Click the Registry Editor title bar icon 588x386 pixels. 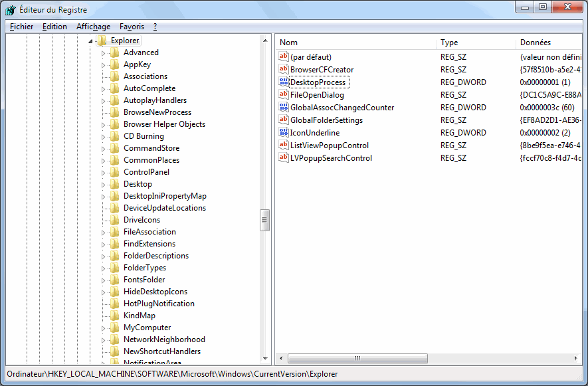coord(11,10)
